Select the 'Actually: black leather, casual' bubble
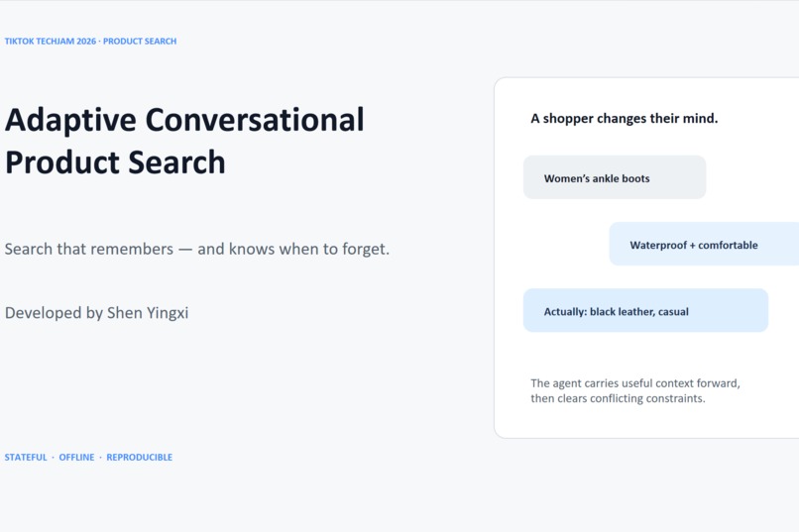 [645, 310]
